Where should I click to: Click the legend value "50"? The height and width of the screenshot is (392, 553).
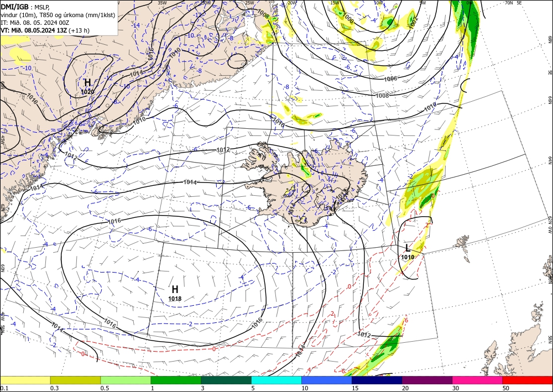click(506, 388)
